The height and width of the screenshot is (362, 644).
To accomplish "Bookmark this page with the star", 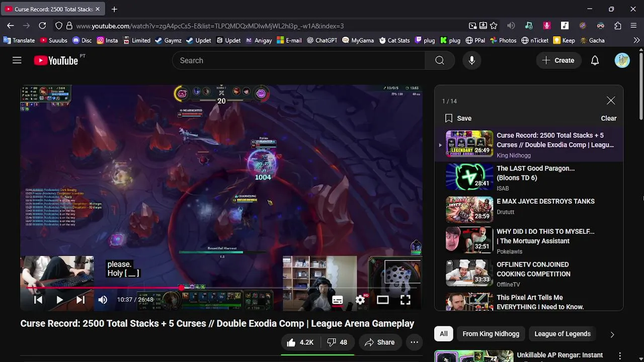I will [x=494, y=26].
